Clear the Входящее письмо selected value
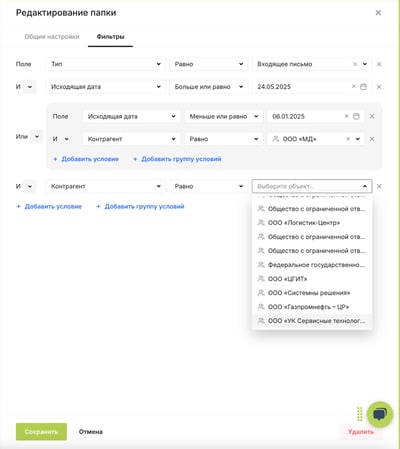400x449 pixels. 355,64
